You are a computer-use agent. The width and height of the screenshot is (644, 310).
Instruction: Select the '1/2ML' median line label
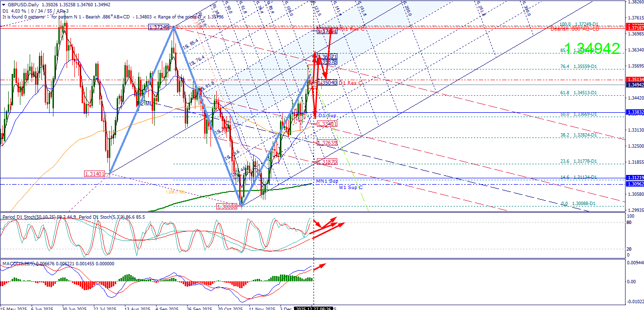point(144,103)
